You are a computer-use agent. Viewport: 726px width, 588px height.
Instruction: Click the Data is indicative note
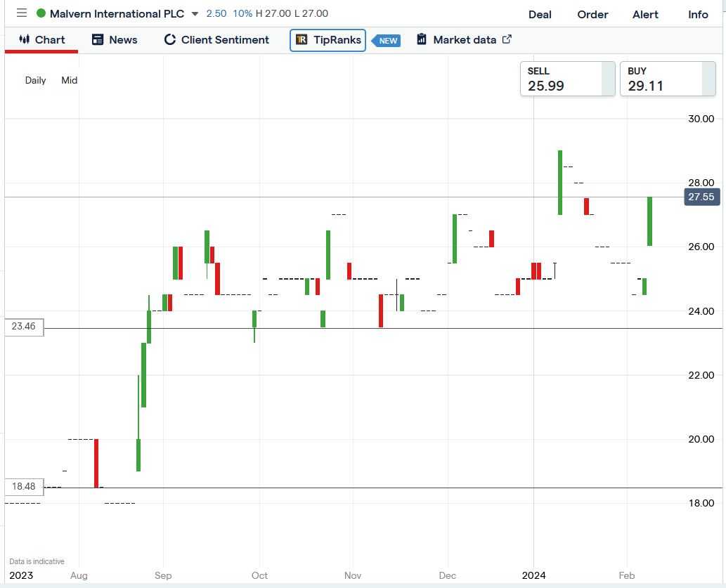point(37,561)
